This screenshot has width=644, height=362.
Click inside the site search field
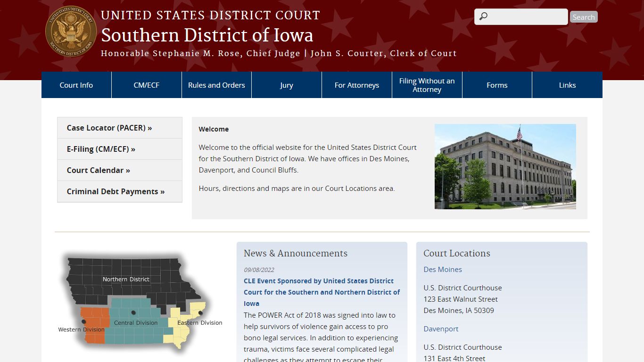coord(521,17)
